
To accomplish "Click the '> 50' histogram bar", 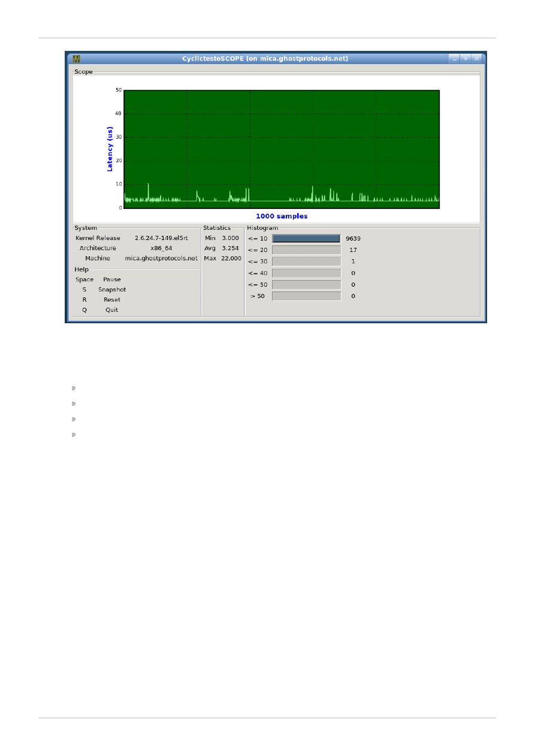I will click(x=306, y=296).
